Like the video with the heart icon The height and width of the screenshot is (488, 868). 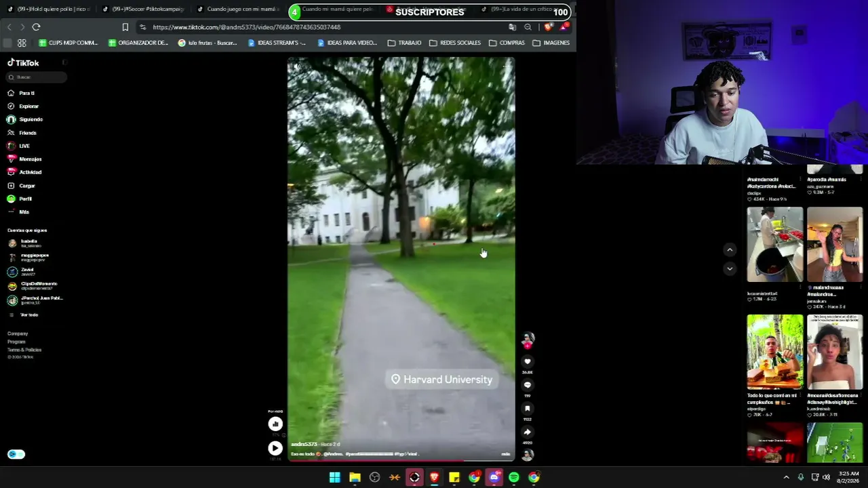[528, 362]
